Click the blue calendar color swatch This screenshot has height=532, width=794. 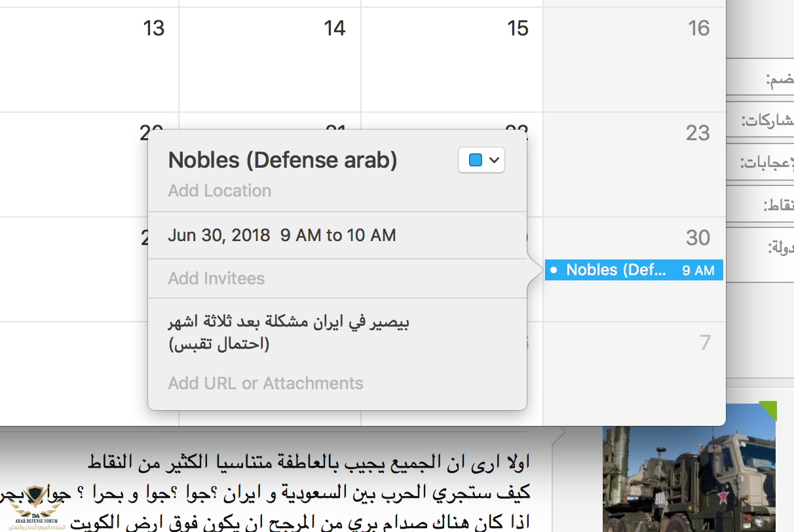476,161
